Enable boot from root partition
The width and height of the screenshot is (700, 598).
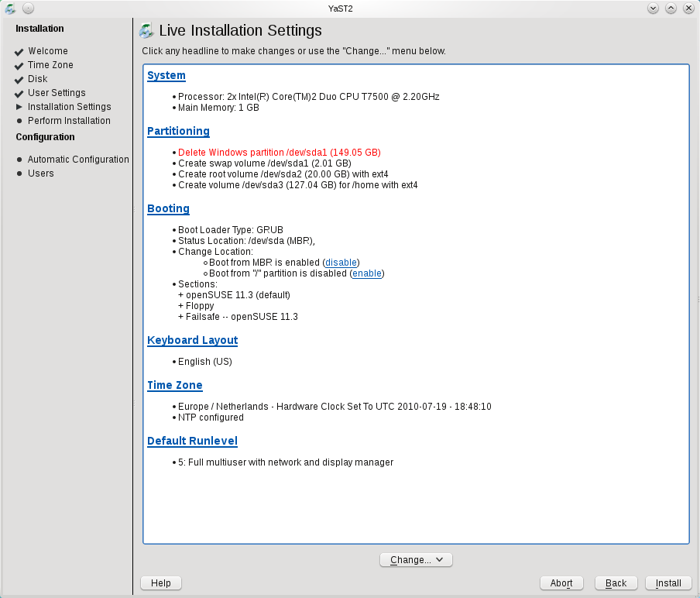pos(368,273)
